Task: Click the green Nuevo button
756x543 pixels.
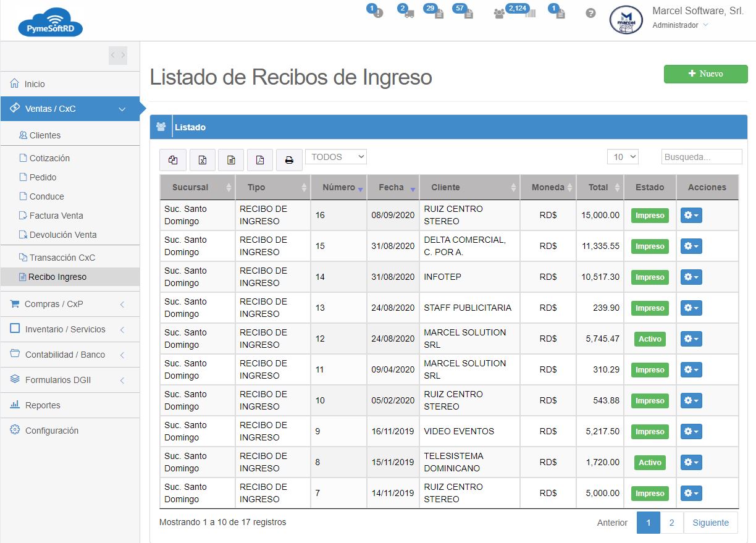Action: [705, 74]
